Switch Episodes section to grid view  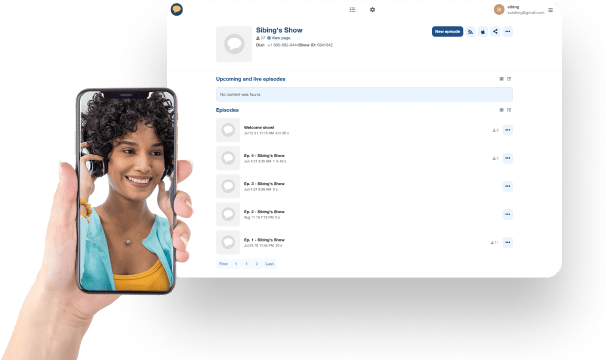[502, 110]
